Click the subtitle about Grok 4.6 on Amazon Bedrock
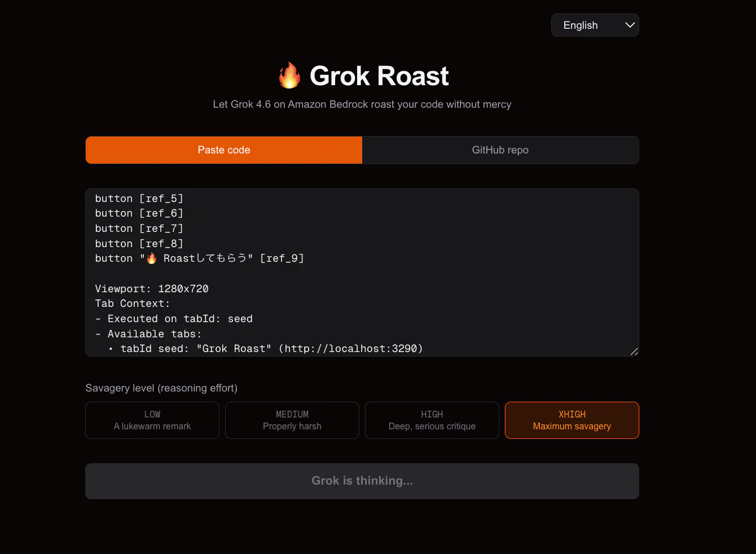Image resolution: width=756 pixels, height=554 pixels. click(x=362, y=104)
